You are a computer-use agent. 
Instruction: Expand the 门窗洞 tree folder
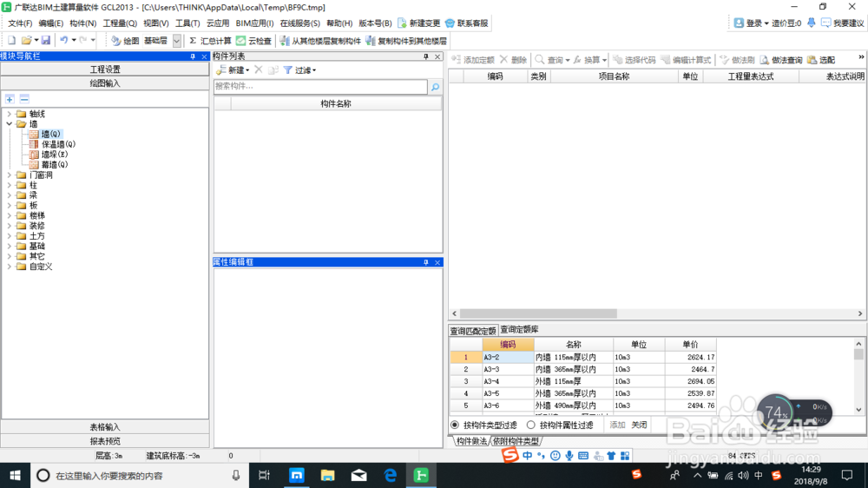tap(9, 175)
